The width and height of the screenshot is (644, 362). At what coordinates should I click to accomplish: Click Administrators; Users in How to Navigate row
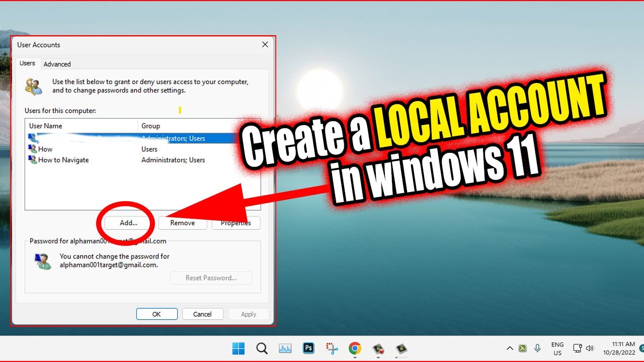[173, 160]
